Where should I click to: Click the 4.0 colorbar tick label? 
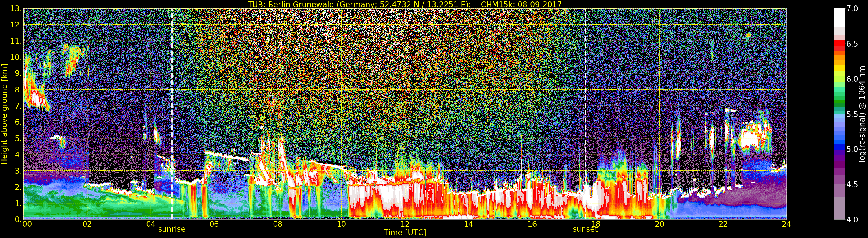point(852,220)
